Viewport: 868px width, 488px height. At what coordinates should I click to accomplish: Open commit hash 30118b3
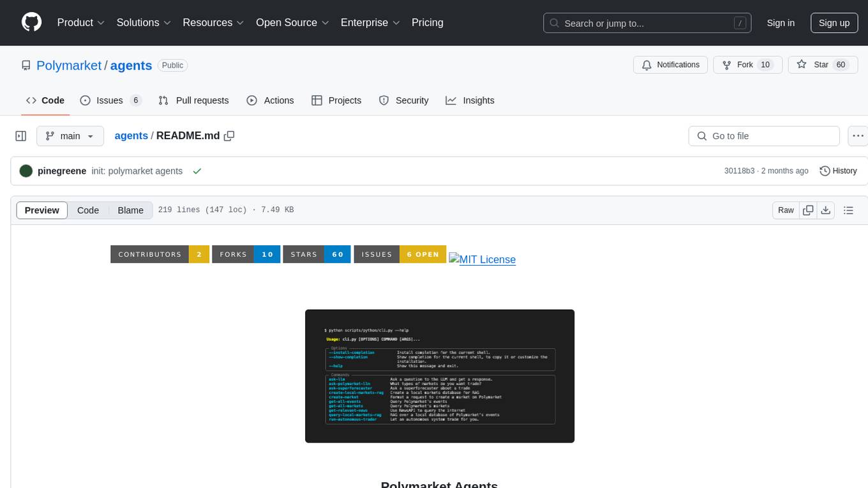click(739, 171)
